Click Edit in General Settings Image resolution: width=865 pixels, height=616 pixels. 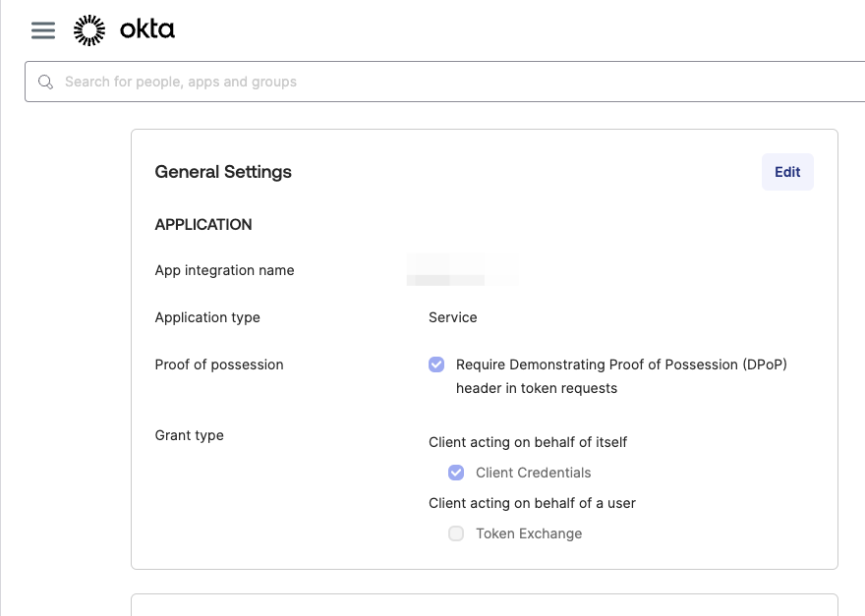[786, 172]
